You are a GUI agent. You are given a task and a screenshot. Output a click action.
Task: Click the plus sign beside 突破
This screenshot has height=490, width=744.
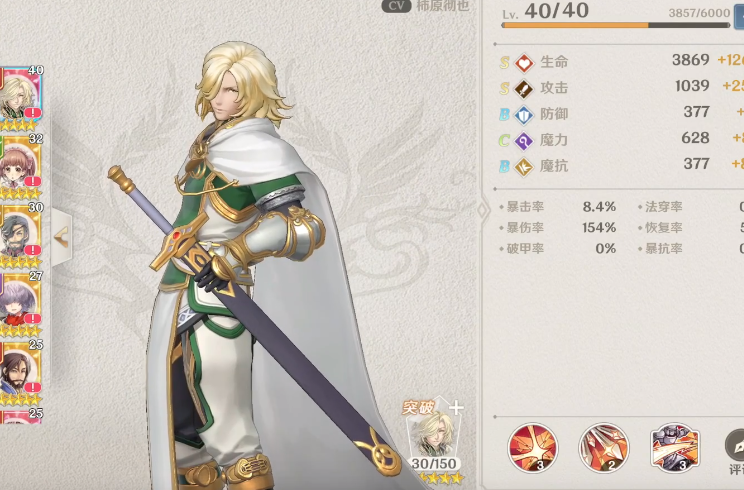point(456,407)
